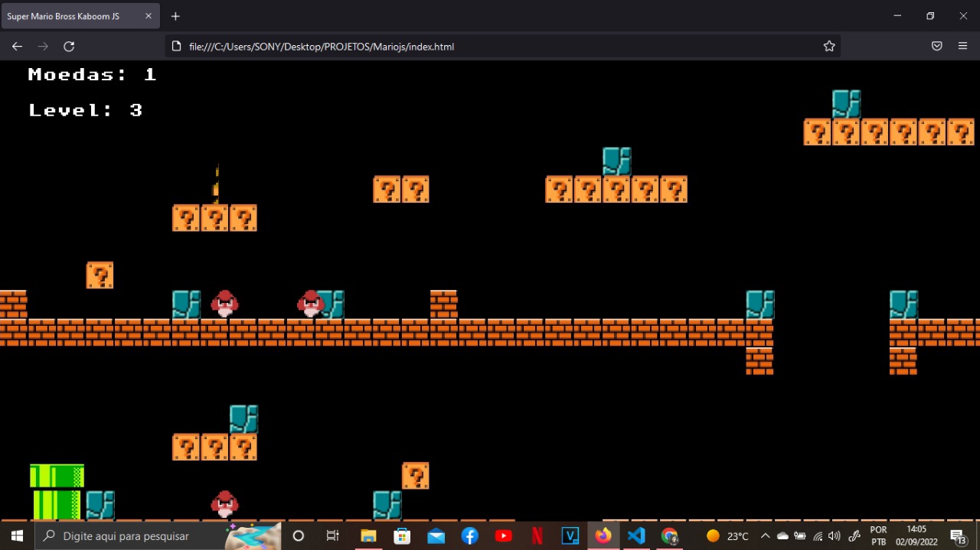Screen dimensions: 980x550
Task: Reload the Mario game page
Action: pyautogui.click(x=69, y=47)
